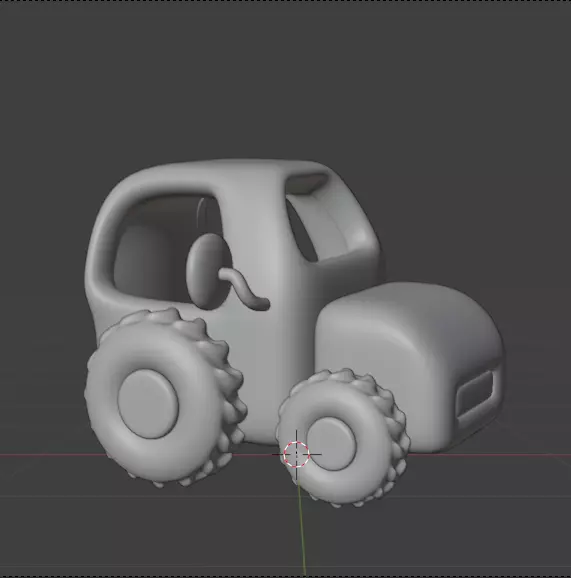Click the seat inside the cab window
This screenshot has width=571, height=578.
146,260
